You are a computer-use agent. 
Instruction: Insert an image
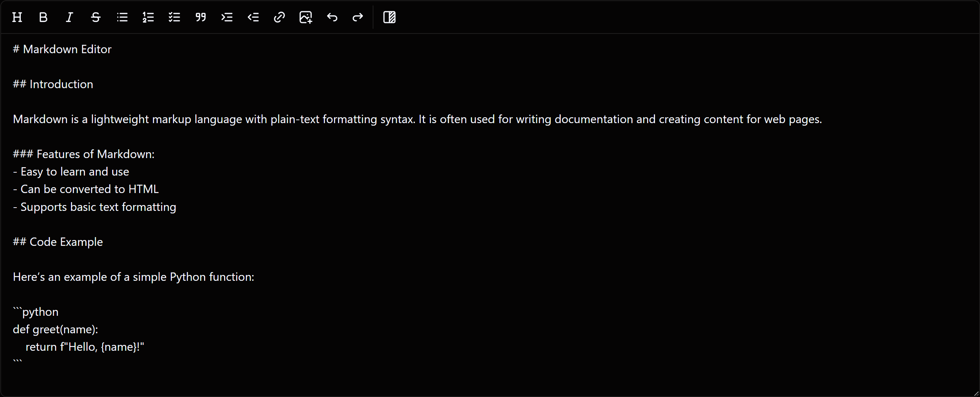[306, 17]
